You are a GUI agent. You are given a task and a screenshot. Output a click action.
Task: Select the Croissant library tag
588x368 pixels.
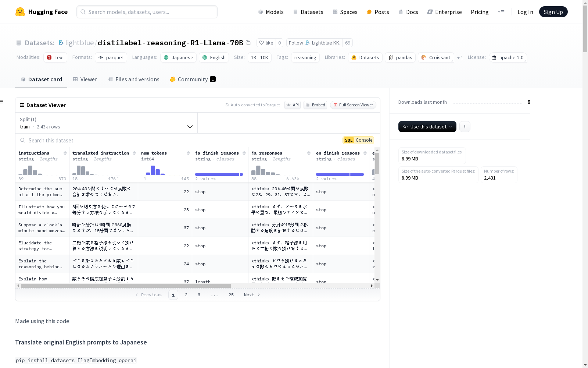[x=436, y=57]
